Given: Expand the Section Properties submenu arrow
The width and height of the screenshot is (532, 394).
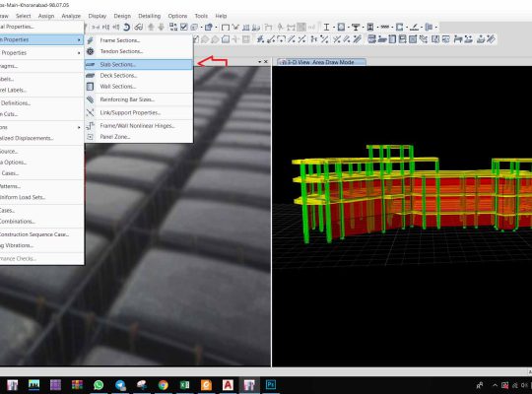Looking at the screenshot, I should tap(79, 39).
